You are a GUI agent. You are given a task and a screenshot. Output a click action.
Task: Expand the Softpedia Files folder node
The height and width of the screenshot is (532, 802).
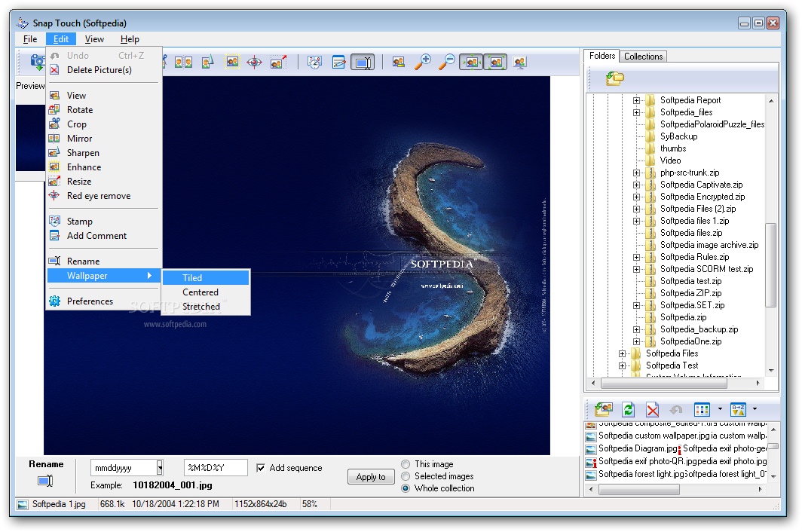[622, 353]
